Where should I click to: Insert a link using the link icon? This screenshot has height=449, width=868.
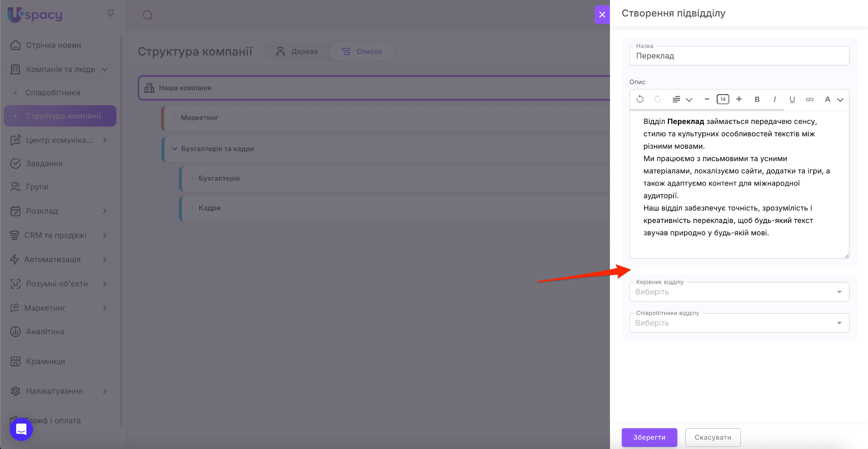810,99
